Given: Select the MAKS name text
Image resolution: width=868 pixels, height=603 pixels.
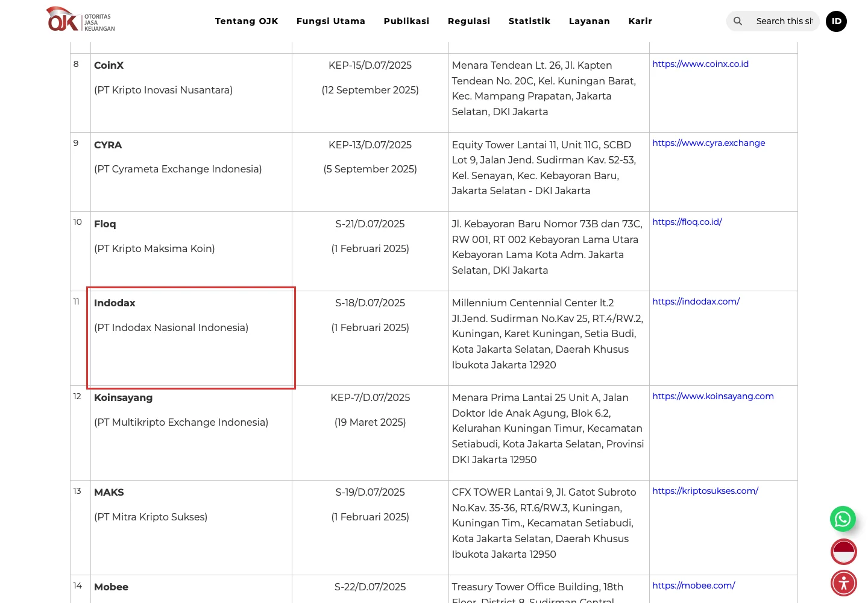Looking at the screenshot, I should click(x=109, y=492).
